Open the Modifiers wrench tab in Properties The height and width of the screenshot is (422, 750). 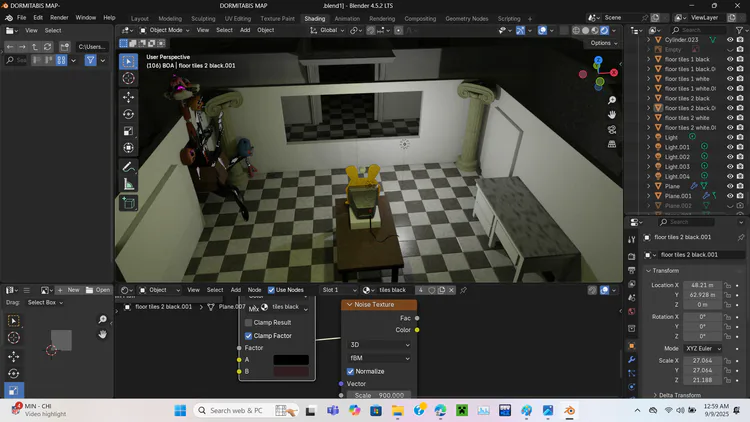pos(631,359)
